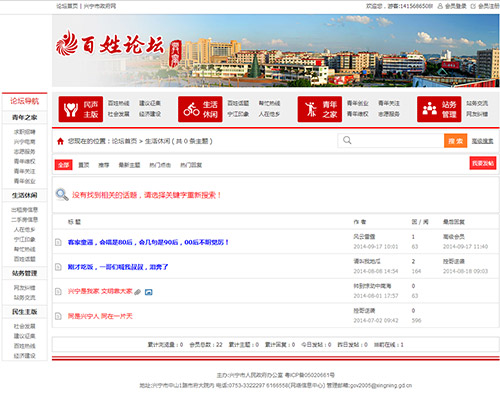Open 人在他乡 in left sidebar

click(25, 230)
